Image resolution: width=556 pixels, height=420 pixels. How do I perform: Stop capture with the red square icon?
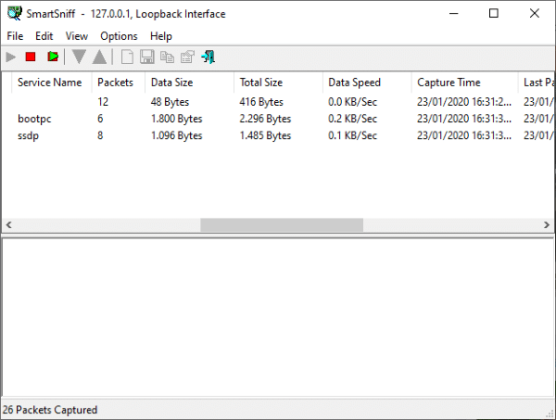(30, 57)
